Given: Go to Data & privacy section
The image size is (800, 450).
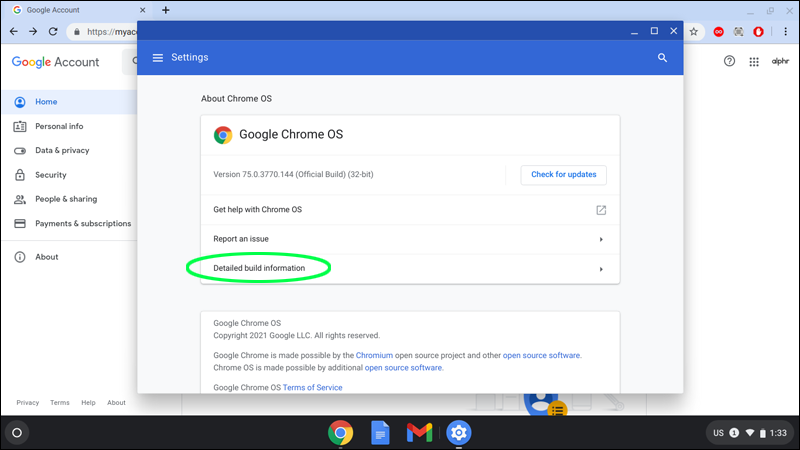Looking at the screenshot, I should pos(62,150).
